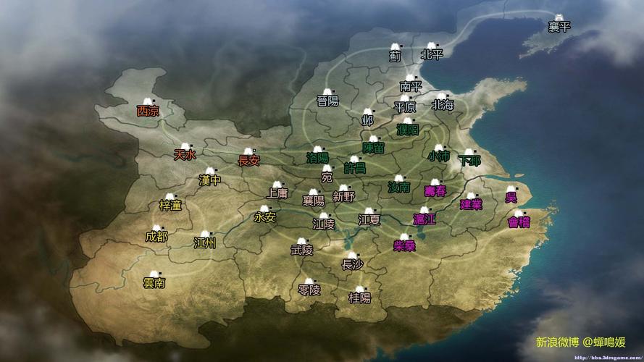
Task: Click the city icon above 桂陽
Action: pyautogui.click(x=360, y=290)
